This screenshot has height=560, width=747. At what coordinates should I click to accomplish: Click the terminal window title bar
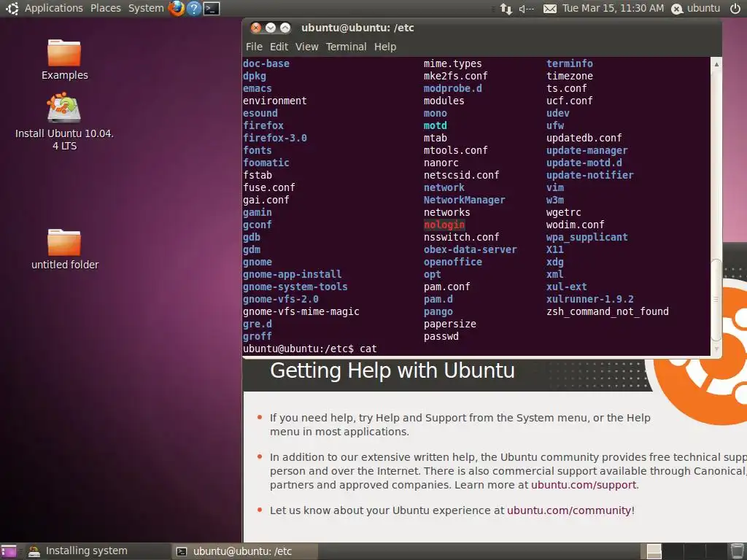481,28
